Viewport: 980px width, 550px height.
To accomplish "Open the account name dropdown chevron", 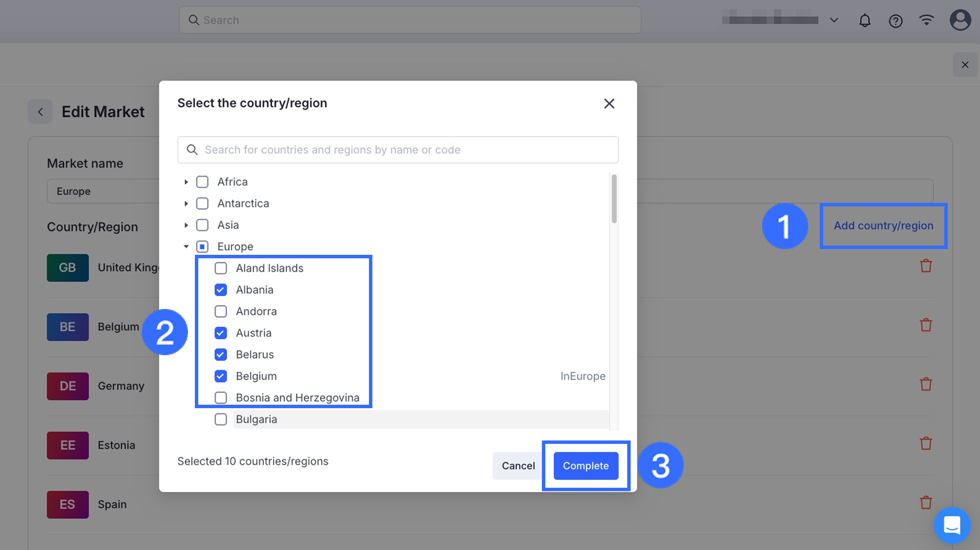I will coord(834,20).
